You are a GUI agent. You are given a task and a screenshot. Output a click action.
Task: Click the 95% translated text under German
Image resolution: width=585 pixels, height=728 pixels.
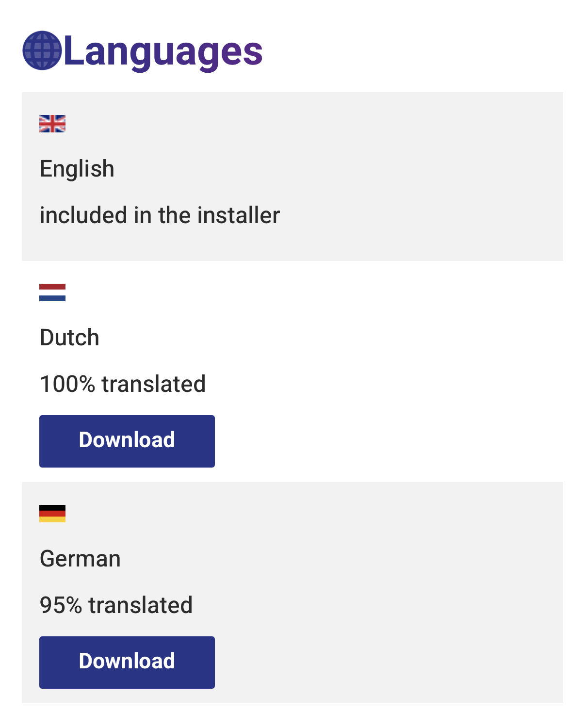click(x=116, y=605)
